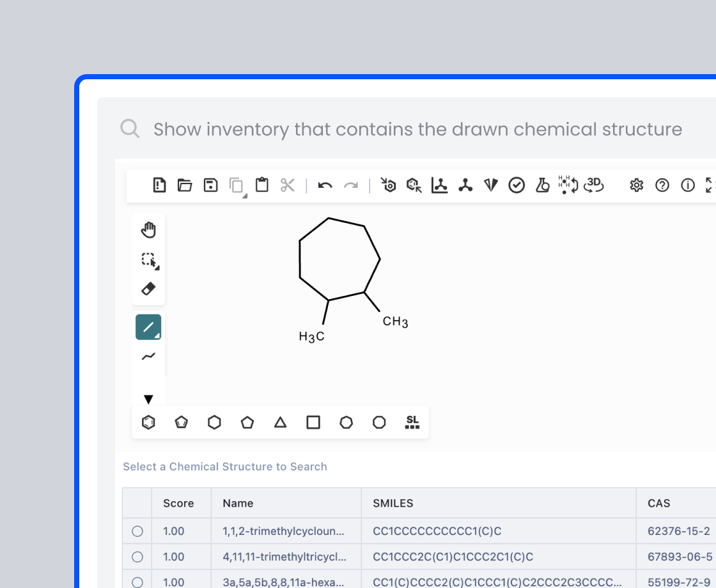This screenshot has height=588, width=716.
Task: Click the CH3 methyl group label
Action: (395, 322)
